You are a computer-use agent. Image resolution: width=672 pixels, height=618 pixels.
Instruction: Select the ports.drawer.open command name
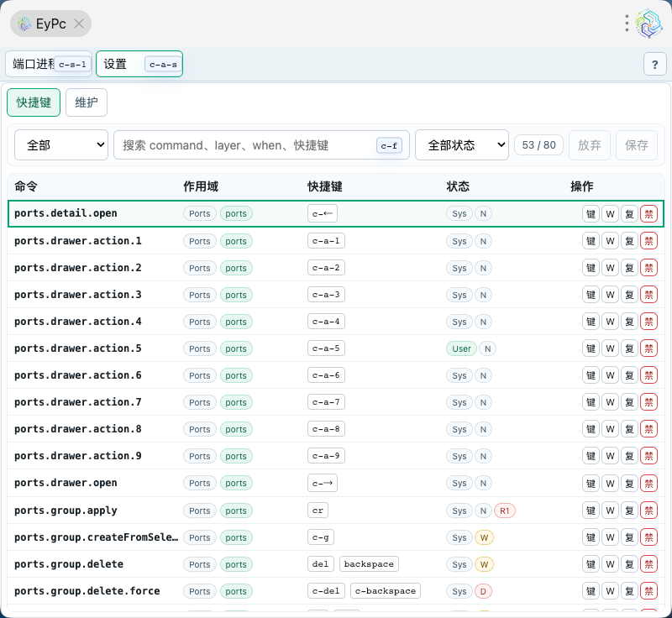[x=66, y=483]
